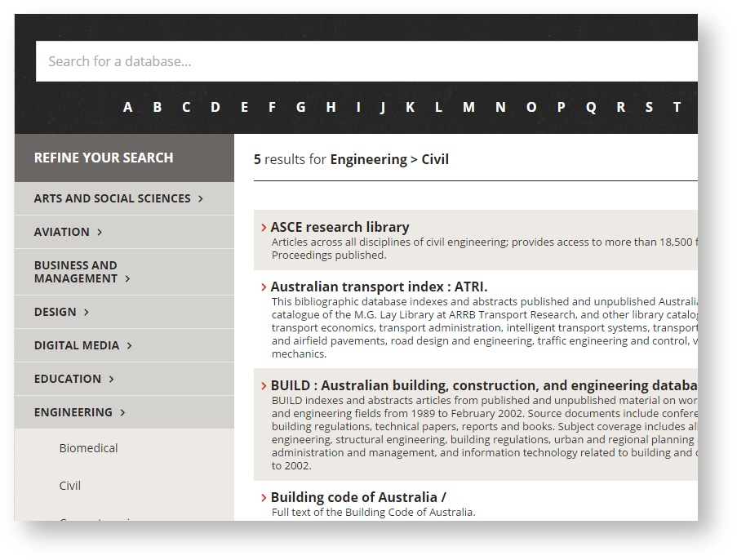The image size is (737, 560).
Task: Expand Arts and Social Sciences category
Action: click(x=124, y=198)
